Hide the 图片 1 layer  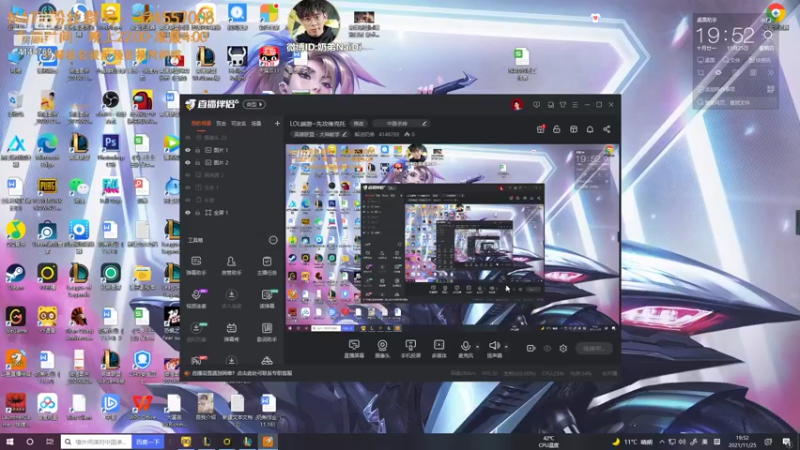pos(188,150)
